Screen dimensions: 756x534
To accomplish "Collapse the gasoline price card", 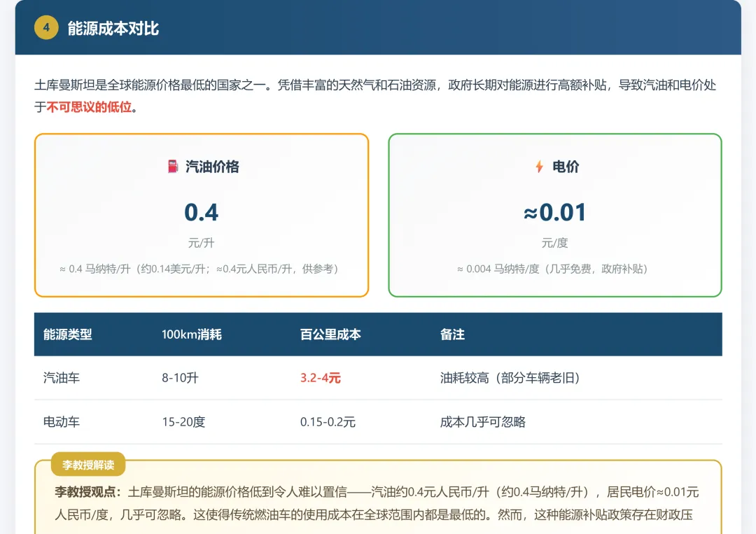I will [x=202, y=215].
